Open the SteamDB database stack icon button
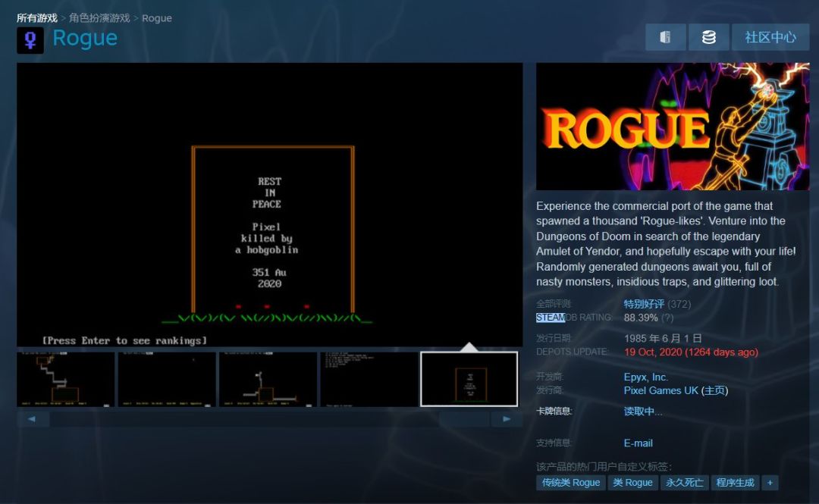 (x=709, y=37)
